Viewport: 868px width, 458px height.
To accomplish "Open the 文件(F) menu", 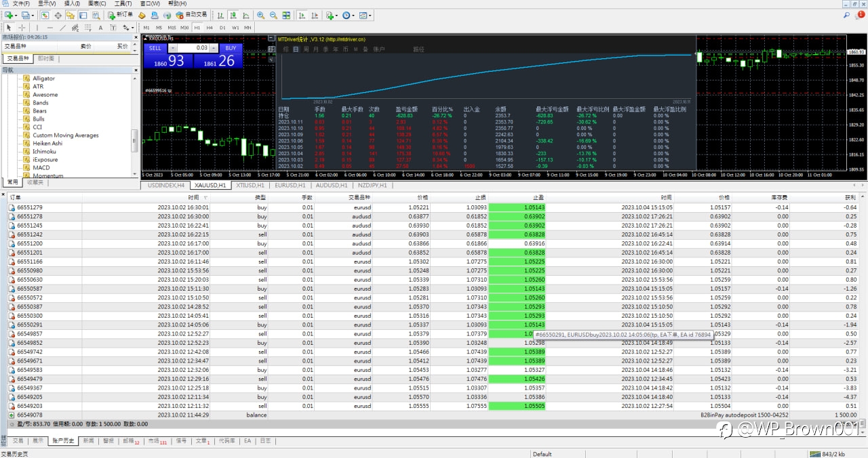I will click(21, 3).
